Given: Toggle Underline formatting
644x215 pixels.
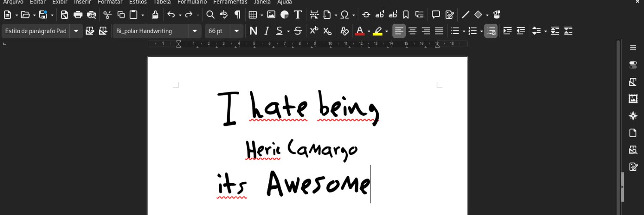Looking at the screenshot, I should pos(279,31).
